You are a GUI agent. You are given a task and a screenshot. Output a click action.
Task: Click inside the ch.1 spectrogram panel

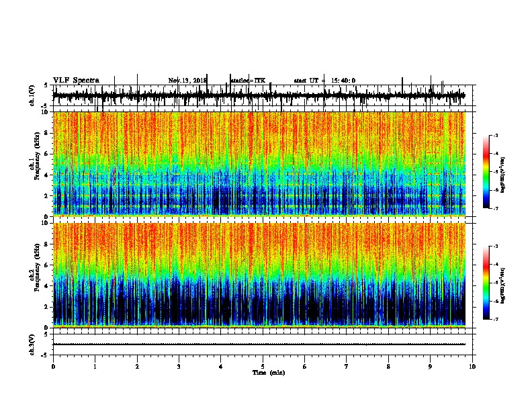coord(259,164)
